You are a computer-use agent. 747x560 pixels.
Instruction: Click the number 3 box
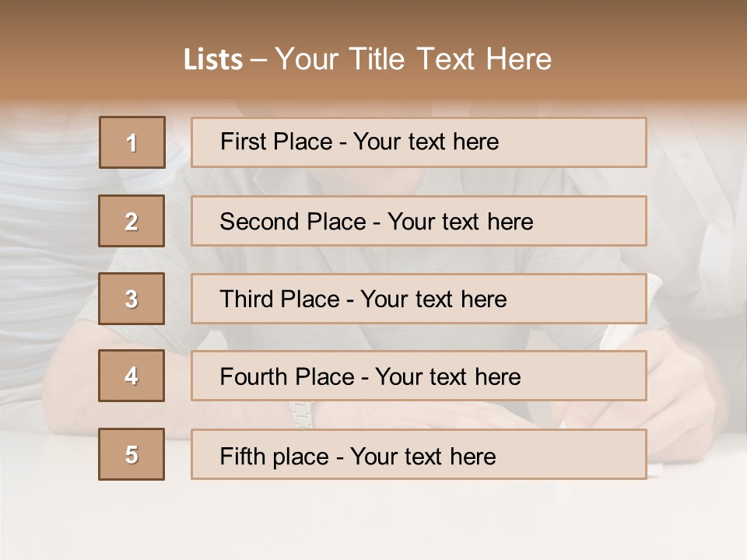point(132,299)
